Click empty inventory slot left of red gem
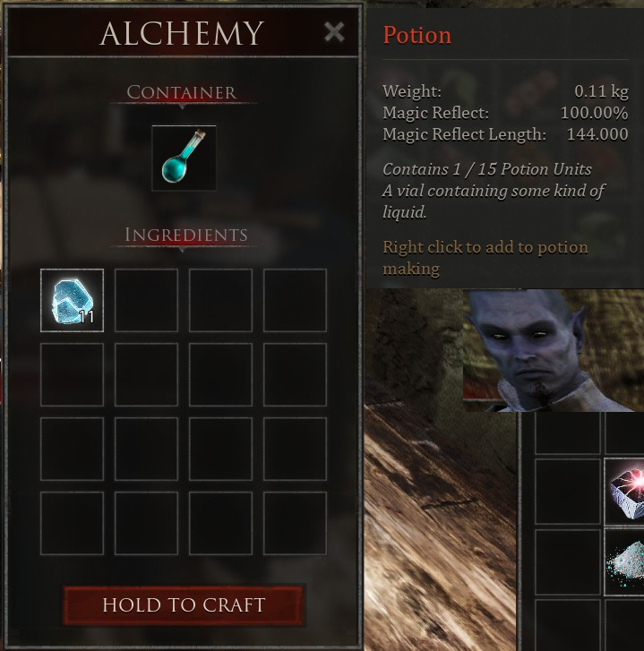 [568, 492]
